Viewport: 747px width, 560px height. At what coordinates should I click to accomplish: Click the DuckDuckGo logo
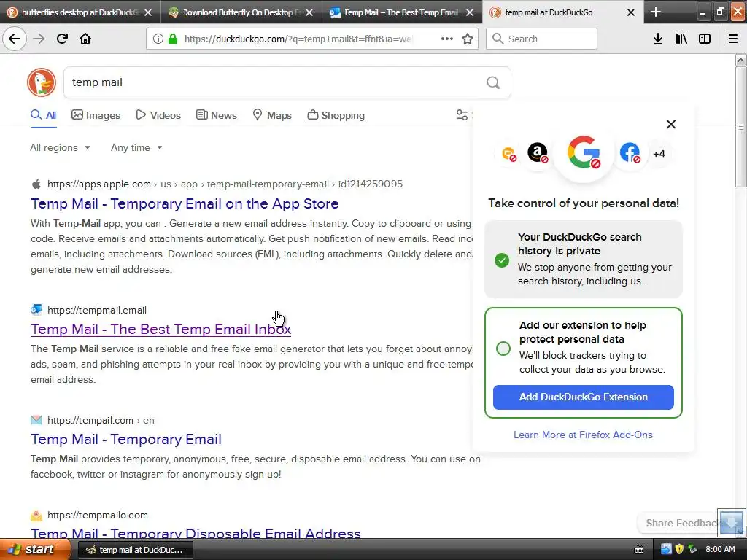tap(42, 82)
